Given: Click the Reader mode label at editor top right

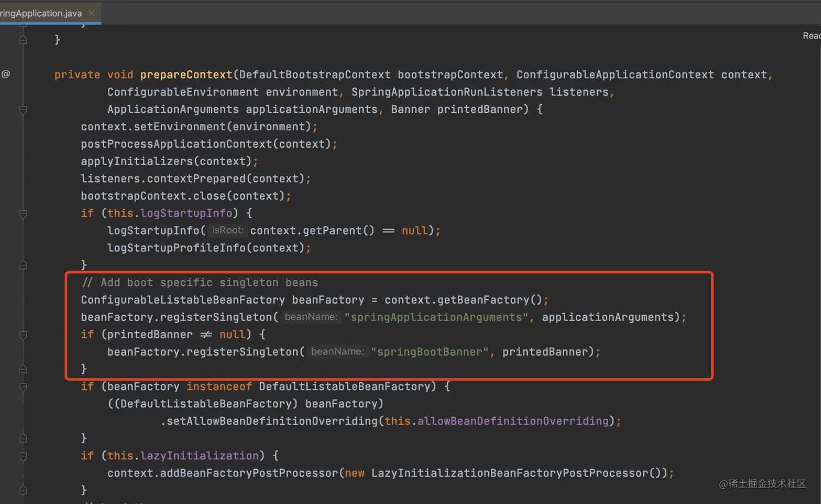Looking at the screenshot, I should tap(811, 35).
